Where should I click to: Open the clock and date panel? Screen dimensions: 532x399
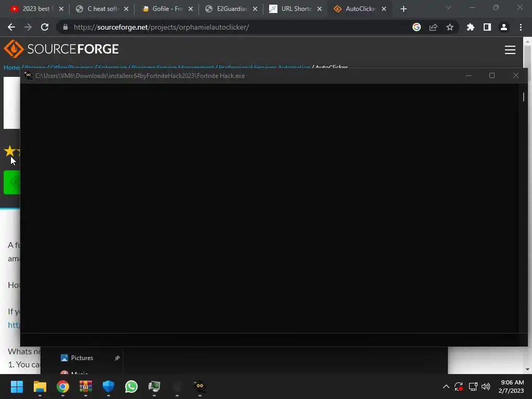point(511,387)
